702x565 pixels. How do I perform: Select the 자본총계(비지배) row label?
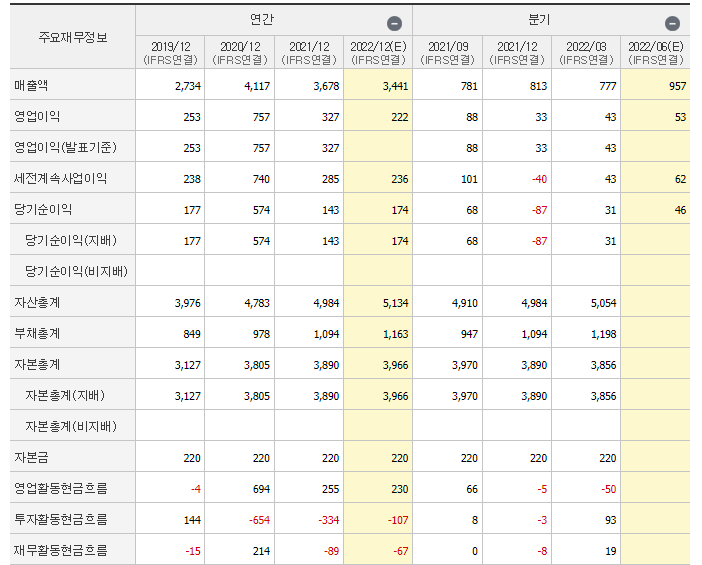[71, 426]
